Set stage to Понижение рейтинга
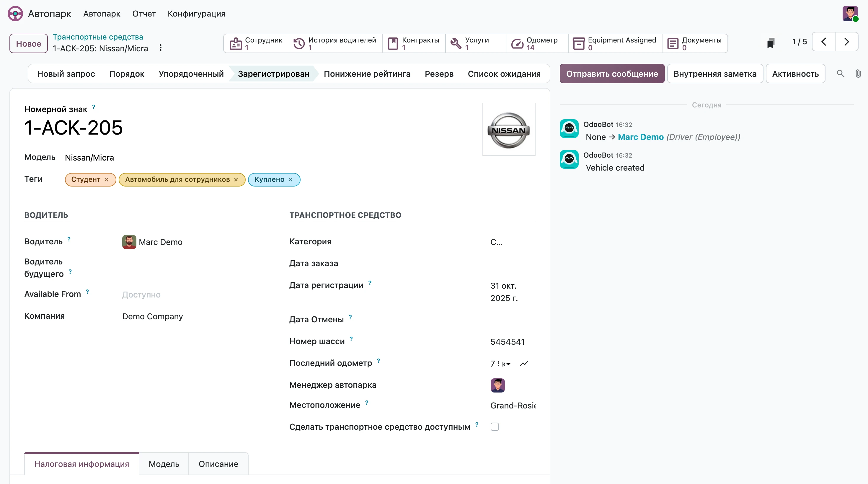 (367, 74)
